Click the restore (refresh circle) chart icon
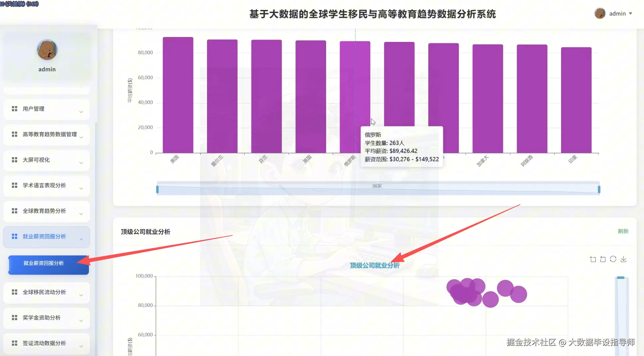This screenshot has width=644, height=356. 613,259
